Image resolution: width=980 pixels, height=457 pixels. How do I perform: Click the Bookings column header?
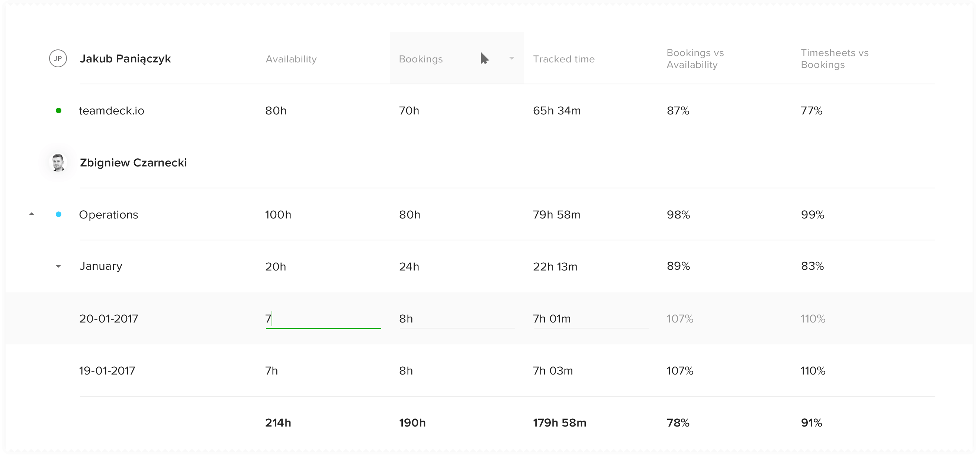(421, 59)
